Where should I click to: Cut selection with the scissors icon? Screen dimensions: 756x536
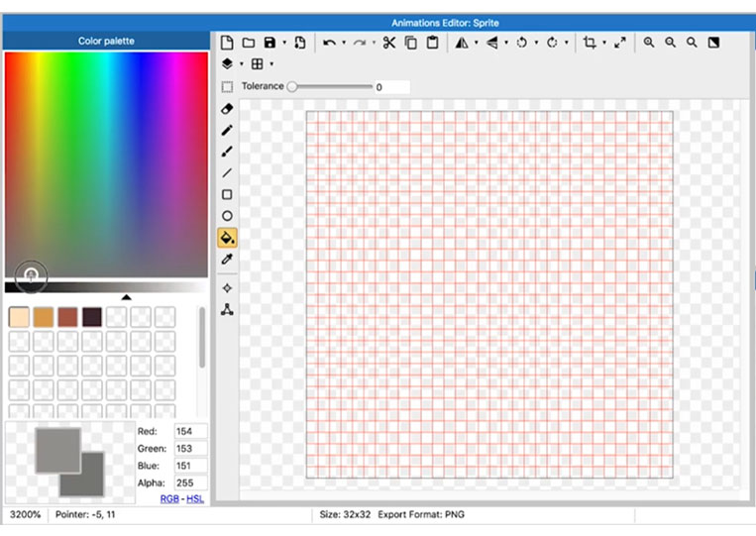(389, 43)
